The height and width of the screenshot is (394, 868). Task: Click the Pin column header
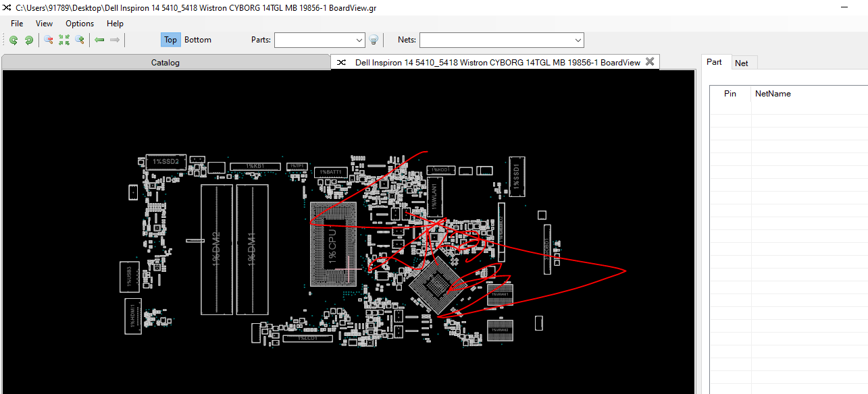pos(730,94)
